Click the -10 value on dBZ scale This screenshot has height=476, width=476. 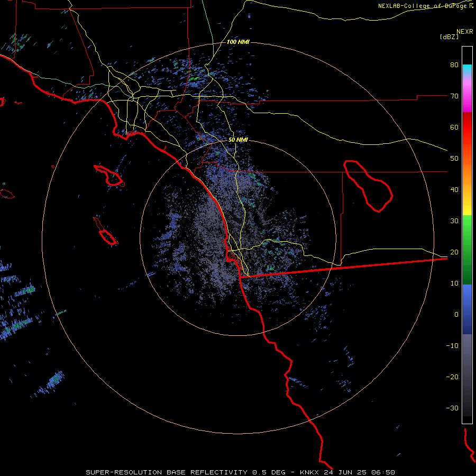click(x=452, y=346)
